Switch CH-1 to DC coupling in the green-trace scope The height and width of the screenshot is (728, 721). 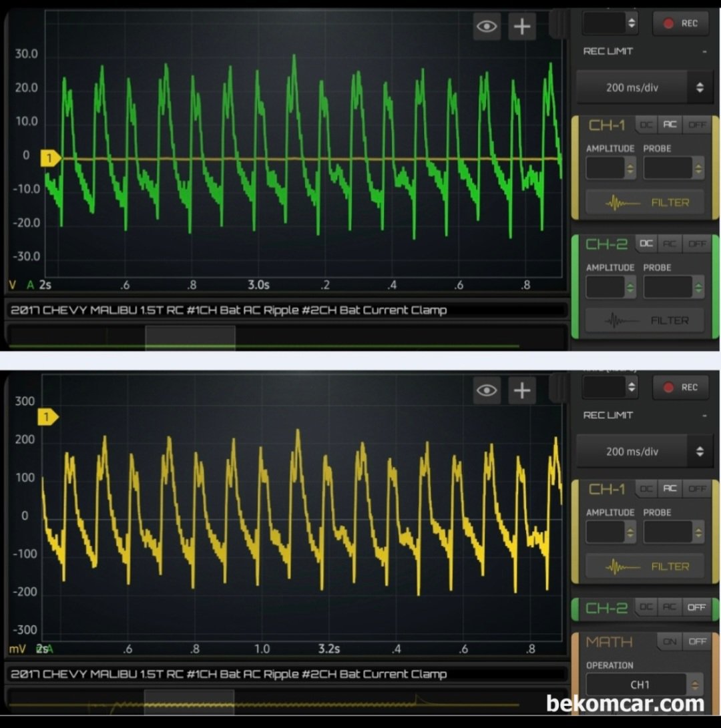646,125
